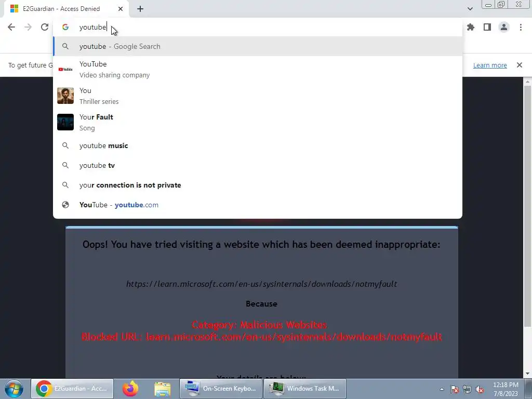Dismiss the infobar with its X
This screenshot has height=399, width=532.
coord(519,65)
